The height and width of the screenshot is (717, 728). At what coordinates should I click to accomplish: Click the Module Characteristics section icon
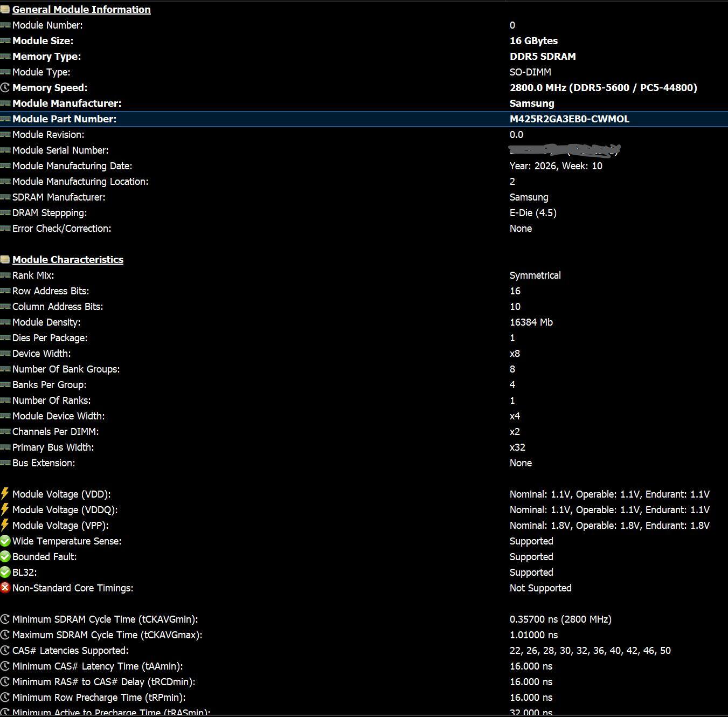tap(5, 259)
